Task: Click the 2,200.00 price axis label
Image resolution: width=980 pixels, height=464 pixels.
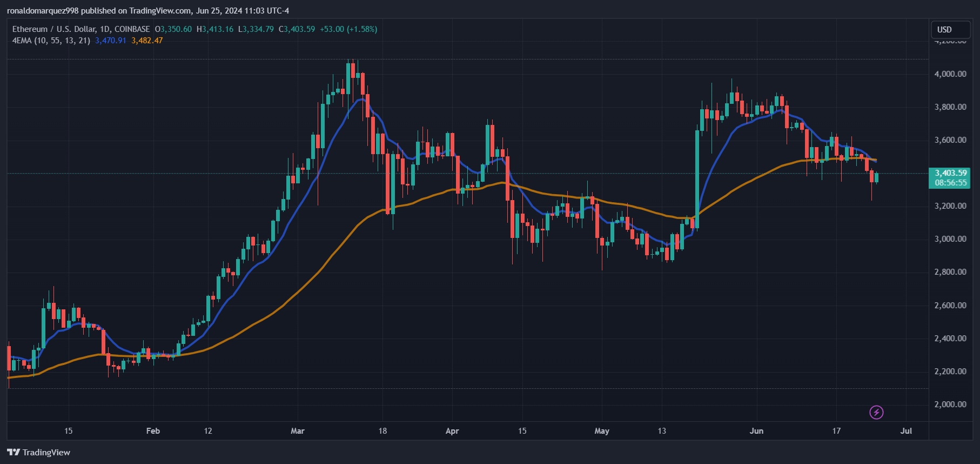Action: (950, 372)
